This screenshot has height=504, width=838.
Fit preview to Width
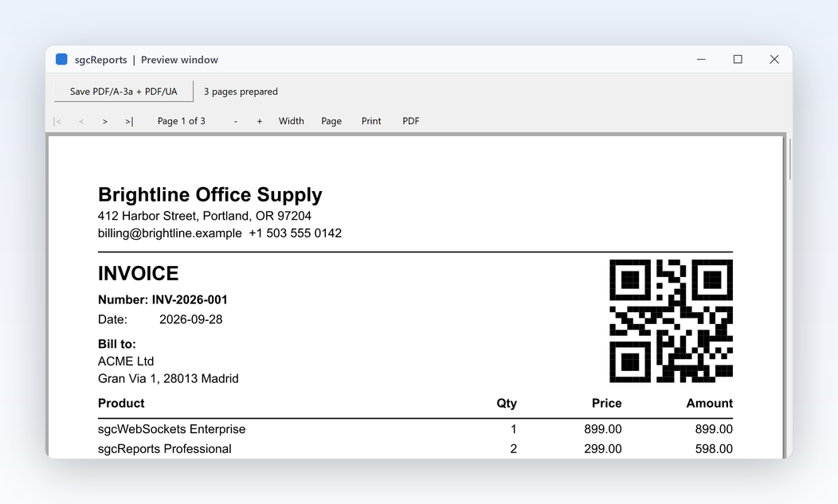point(292,121)
